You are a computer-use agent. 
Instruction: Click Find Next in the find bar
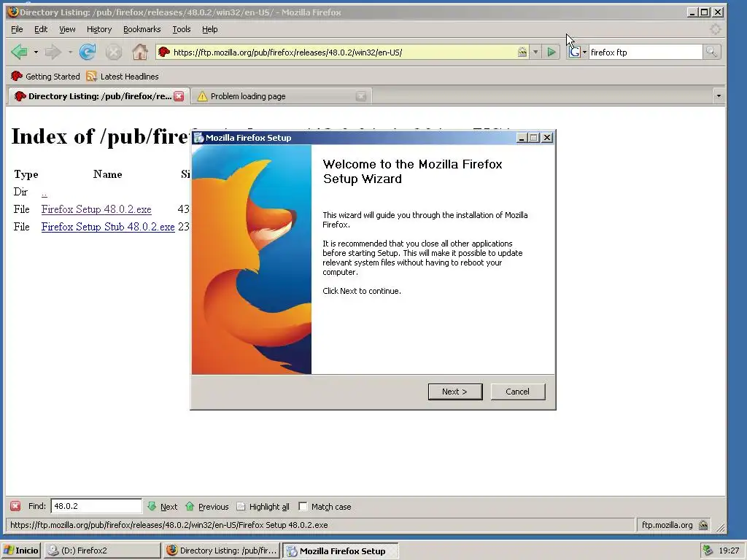(163, 506)
